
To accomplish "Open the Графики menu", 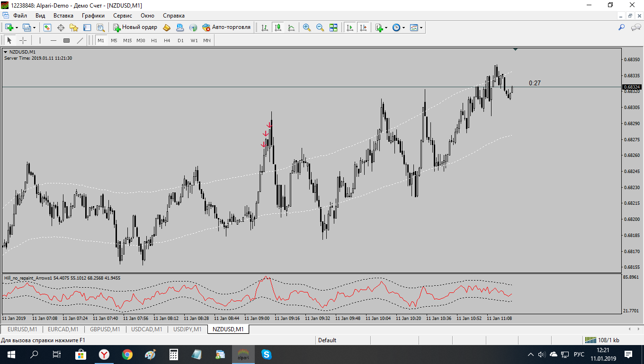I will (x=93, y=15).
